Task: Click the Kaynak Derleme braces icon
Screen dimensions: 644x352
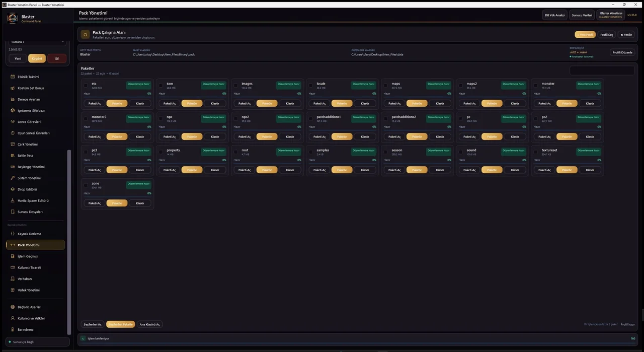Action: click(x=12, y=234)
